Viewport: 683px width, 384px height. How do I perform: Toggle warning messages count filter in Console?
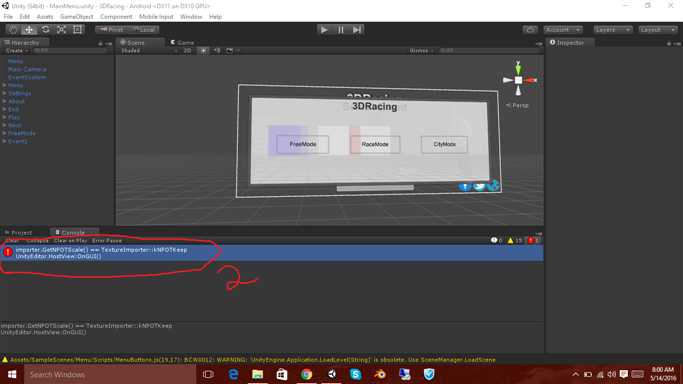click(x=515, y=240)
